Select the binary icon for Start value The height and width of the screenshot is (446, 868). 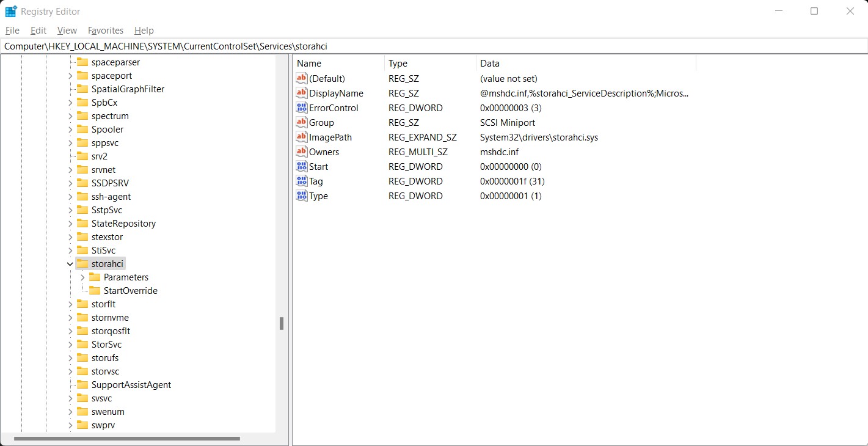pos(301,167)
